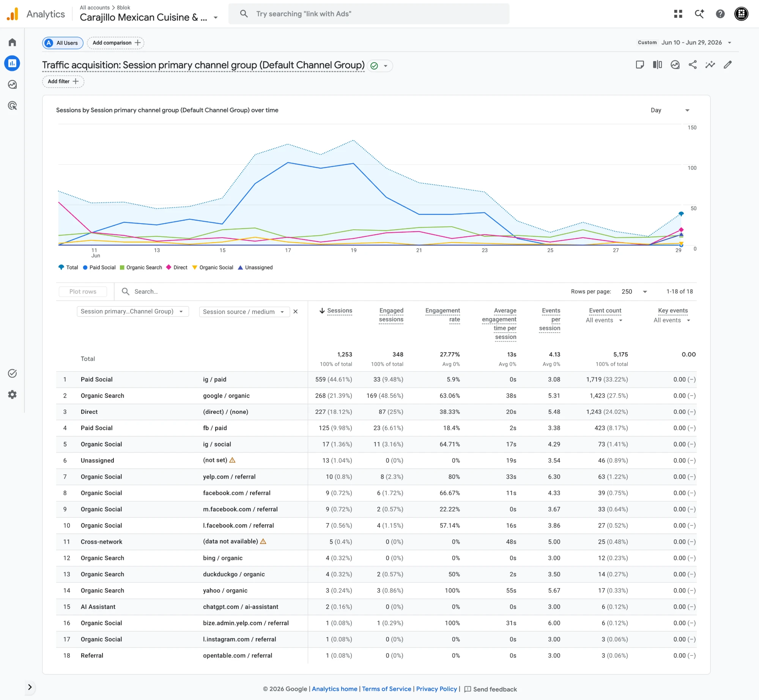759x700 pixels.
Task: Open the annotations note icon
Action: coord(640,65)
